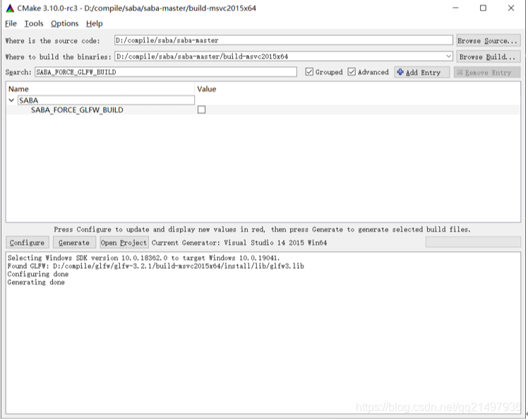Close the CMake window
The image size is (528, 420).
click(511, 8)
